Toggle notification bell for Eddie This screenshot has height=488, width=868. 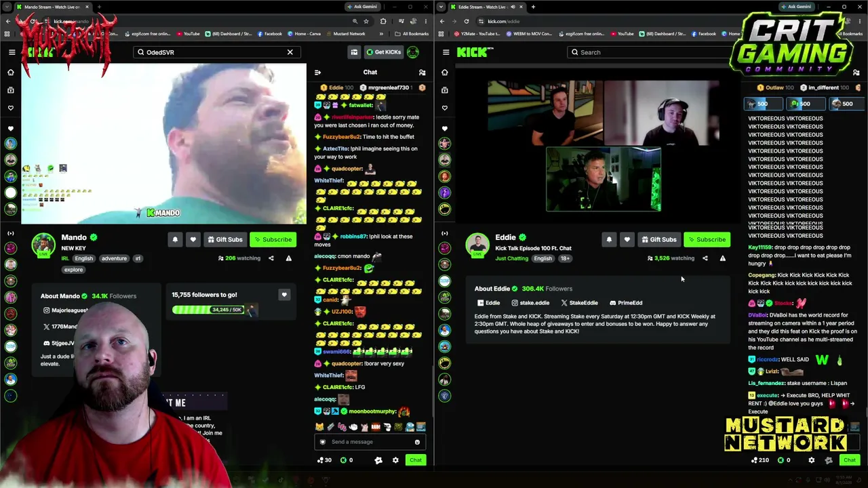(x=609, y=239)
